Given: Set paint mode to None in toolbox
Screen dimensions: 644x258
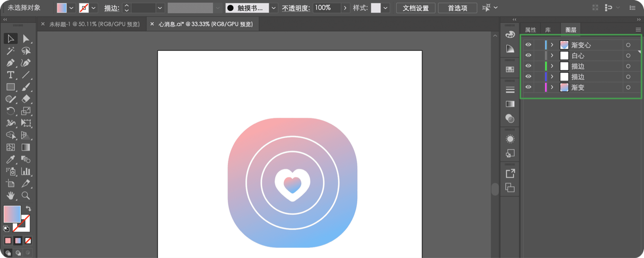Looking at the screenshot, I should [28, 241].
